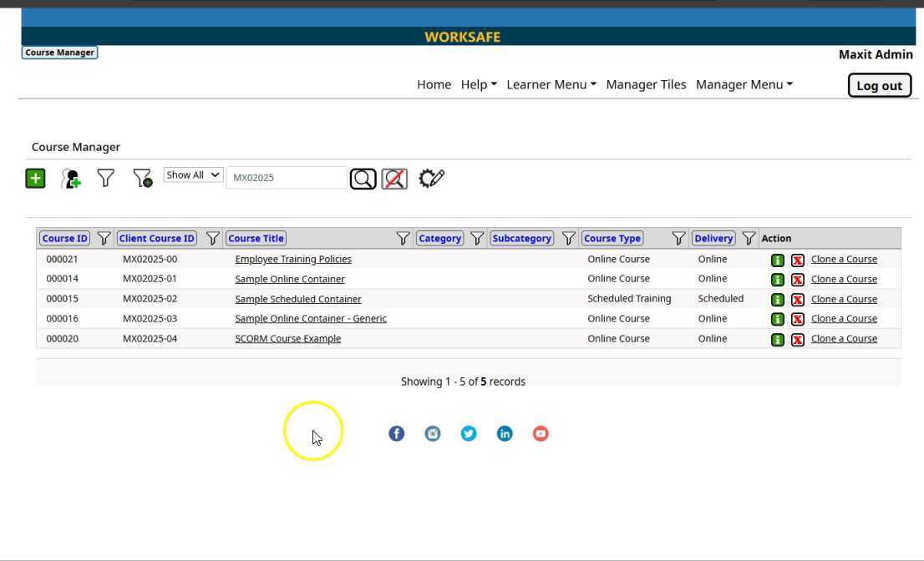This screenshot has height=561, width=924.
Task: Open the Sample Scheduled Container course link
Action: pyautogui.click(x=298, y=299)
